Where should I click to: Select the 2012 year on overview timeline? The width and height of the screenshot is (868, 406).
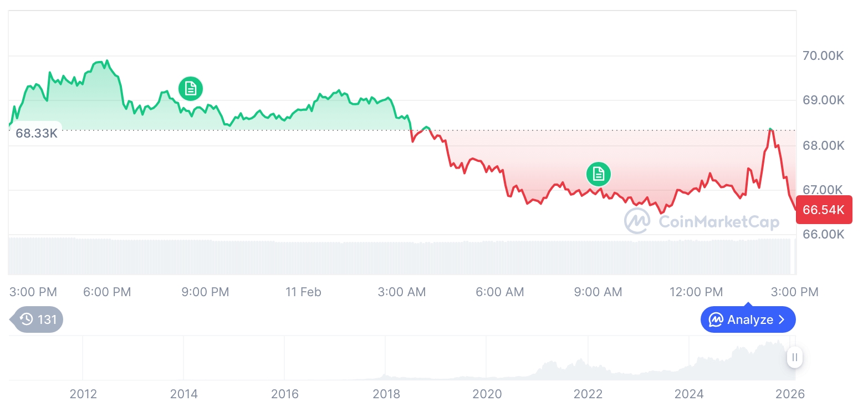[83, 394]
